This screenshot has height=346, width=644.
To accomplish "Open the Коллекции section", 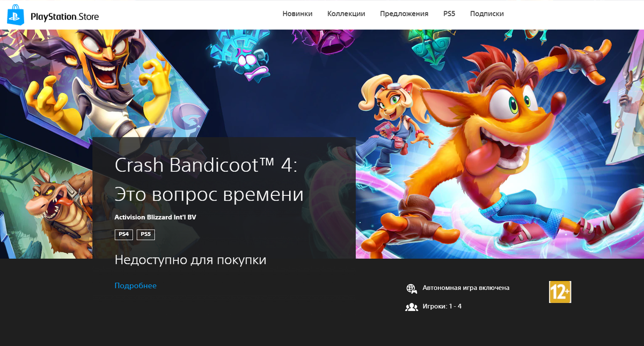I will point(346,13).
